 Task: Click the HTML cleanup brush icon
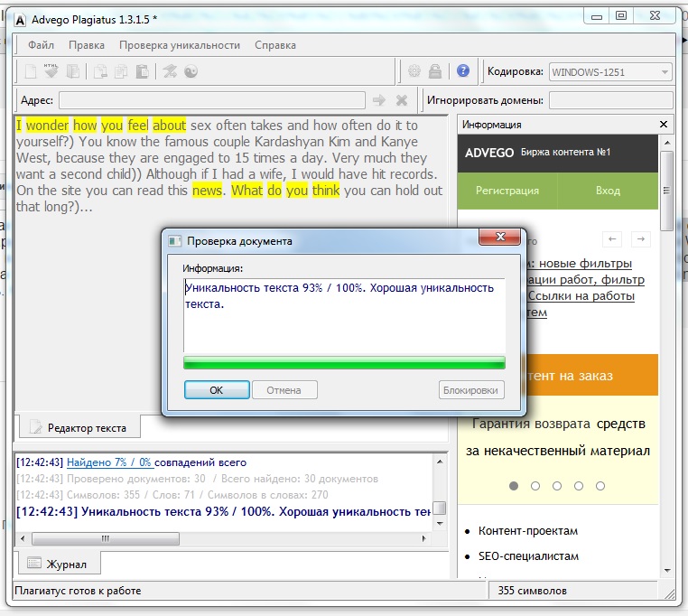coord(51,70)
